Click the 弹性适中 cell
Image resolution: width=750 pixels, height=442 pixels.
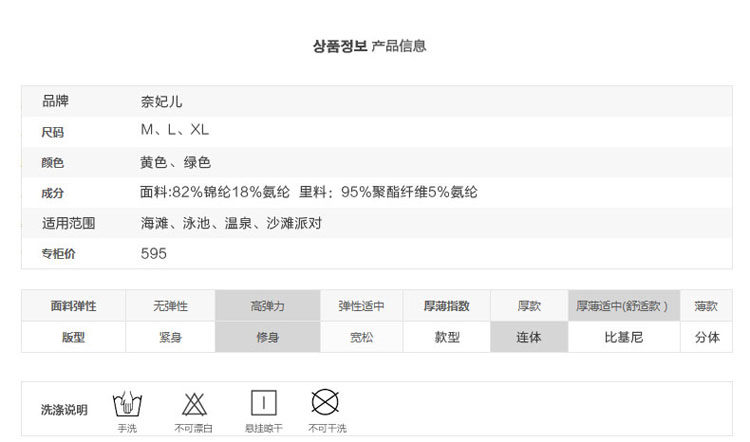coord(362,306)
